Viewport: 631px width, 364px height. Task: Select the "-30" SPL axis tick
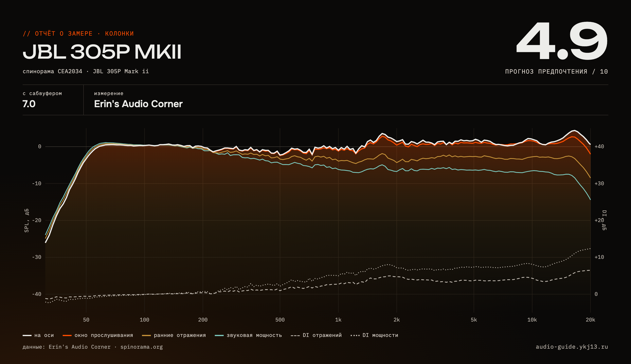36,257
